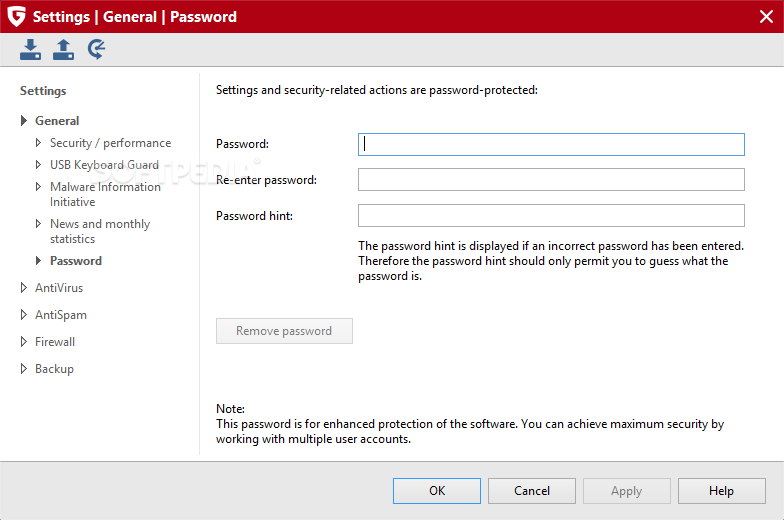
Task: Click the OK button
Action: 436,491
